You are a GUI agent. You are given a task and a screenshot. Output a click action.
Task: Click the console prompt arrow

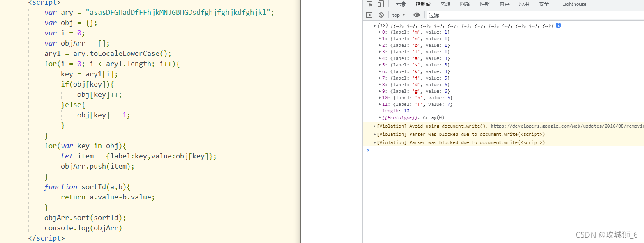pyautogui.click(x=368, y=150)
